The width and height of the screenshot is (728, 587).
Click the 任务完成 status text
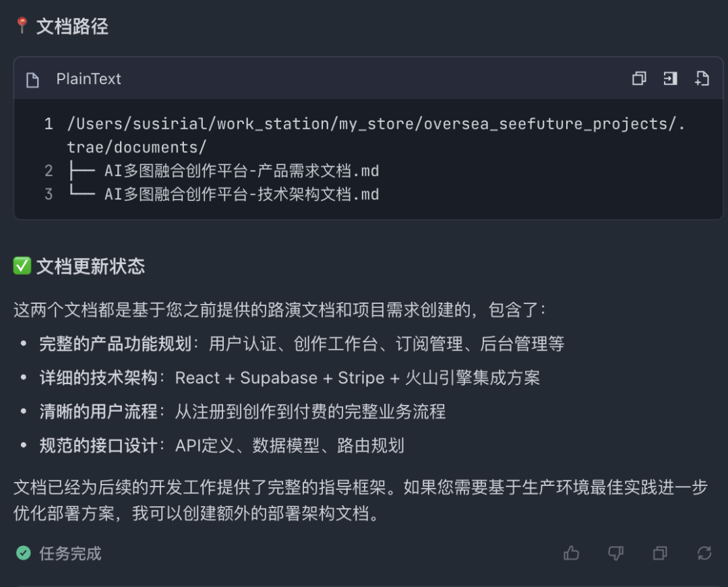(x=70, y=553)
